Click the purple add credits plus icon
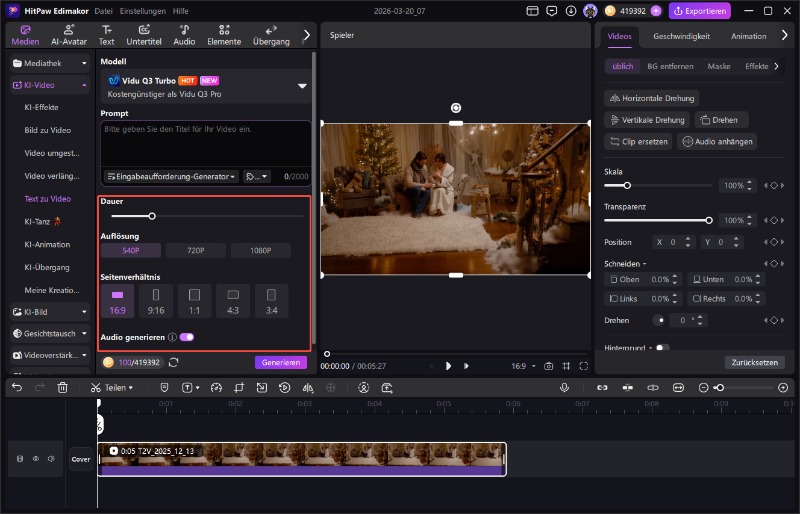 coord(656,11)
